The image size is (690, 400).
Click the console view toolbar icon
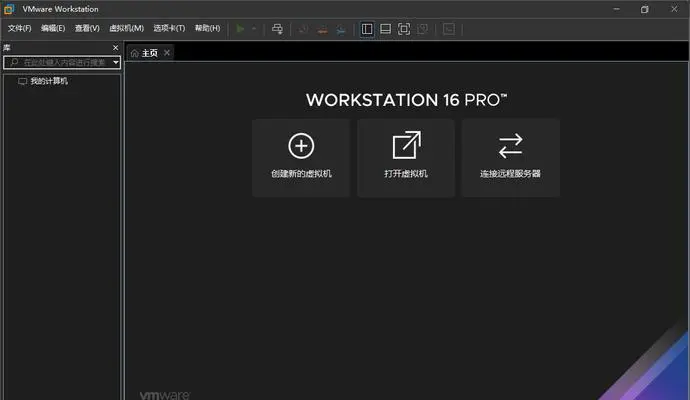click(449, 29)
